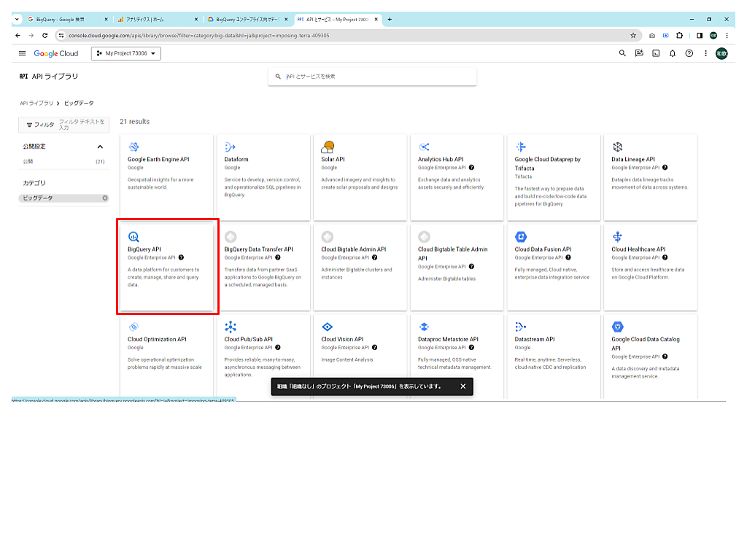747x560 pixels.
Task: Open the Cloud Healthcare API icon
Action: pos(617,237)
